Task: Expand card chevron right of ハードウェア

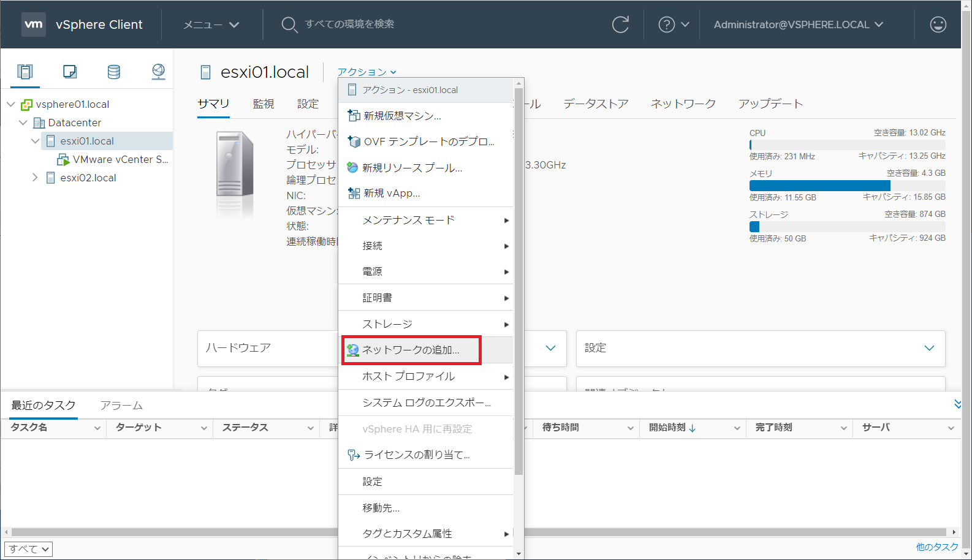Action: [550, 348]
